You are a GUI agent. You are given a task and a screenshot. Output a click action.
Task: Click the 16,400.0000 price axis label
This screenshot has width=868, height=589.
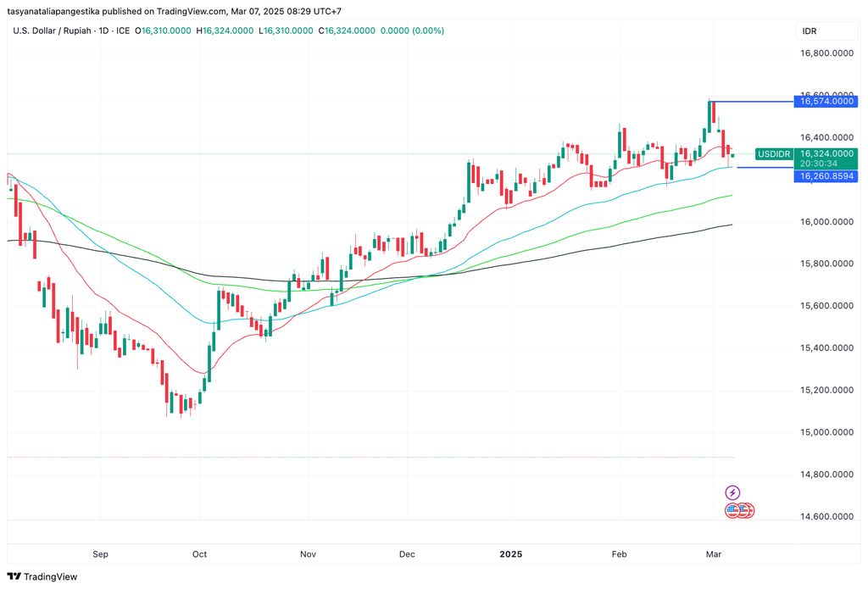coord(826,137)
